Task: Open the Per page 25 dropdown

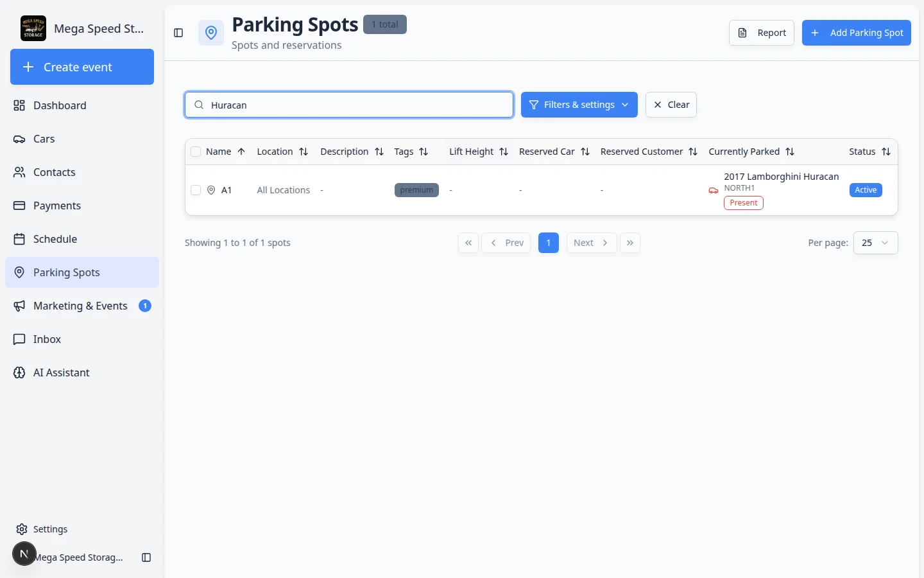Action: [875, 243]
